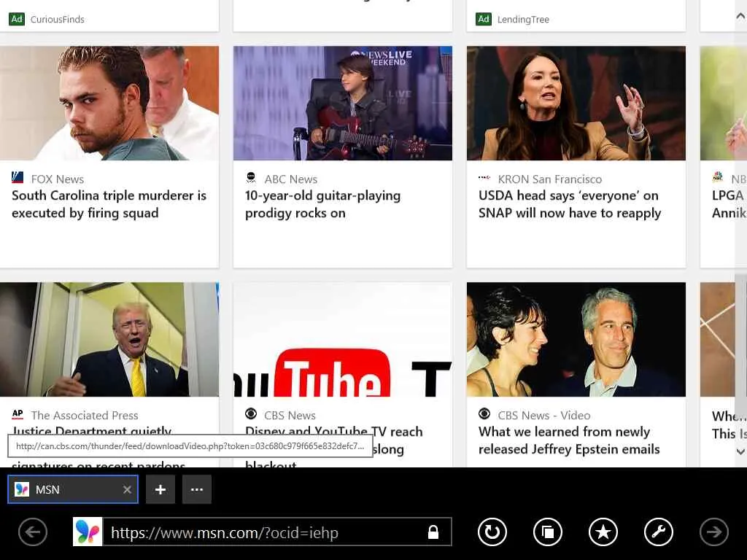Click the NBC peacock source logo
The height and width of the screenshot is (560, 747).
pyautogui.click(x=718, y=177)
